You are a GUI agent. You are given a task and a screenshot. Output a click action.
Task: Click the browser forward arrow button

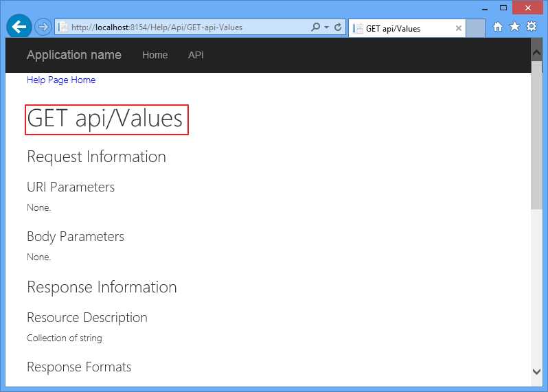[x=43, y=27]
